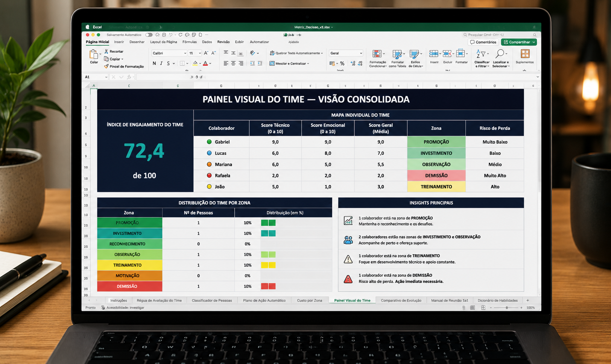611x364 pixels.
Task: Open the Compartilhar dropdown arrow
Action: point(533,42)
